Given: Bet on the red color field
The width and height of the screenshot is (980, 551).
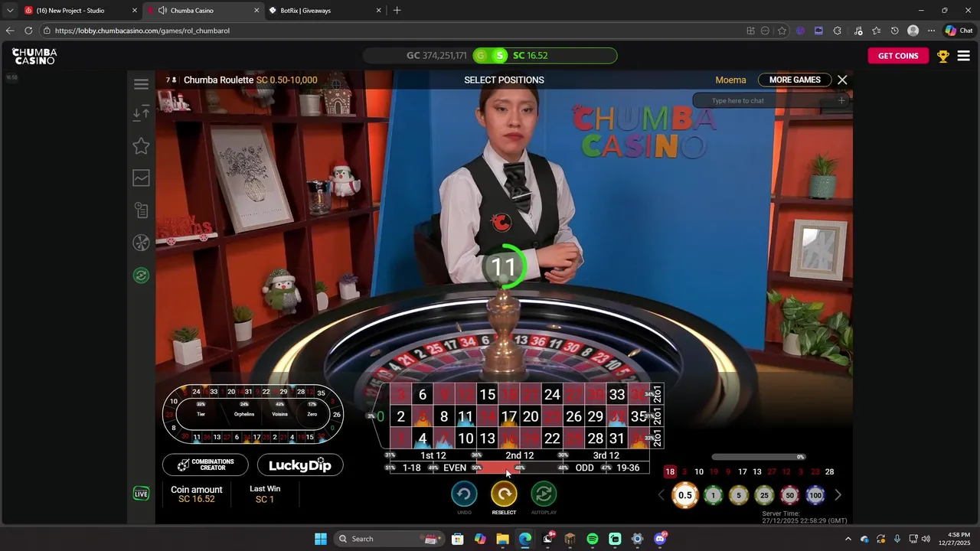Looking at the screenshot, I should [498, 468].
